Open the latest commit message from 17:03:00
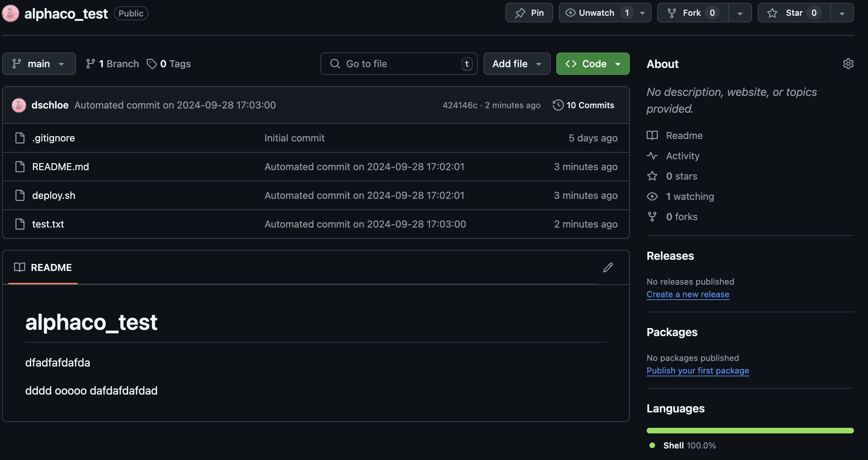The height and width of the screenshot is (460, 868). [175, 105]
